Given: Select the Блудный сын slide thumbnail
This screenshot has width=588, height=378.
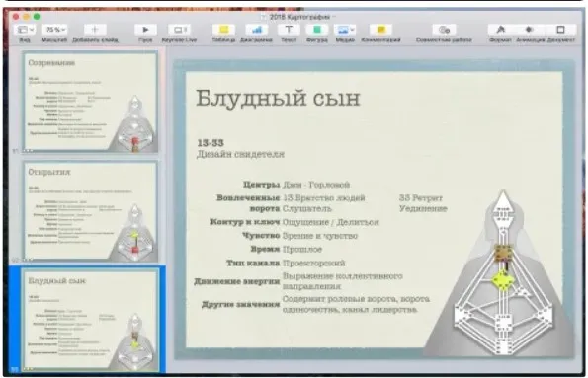Looking at the screenshot, I should [90, 321].
